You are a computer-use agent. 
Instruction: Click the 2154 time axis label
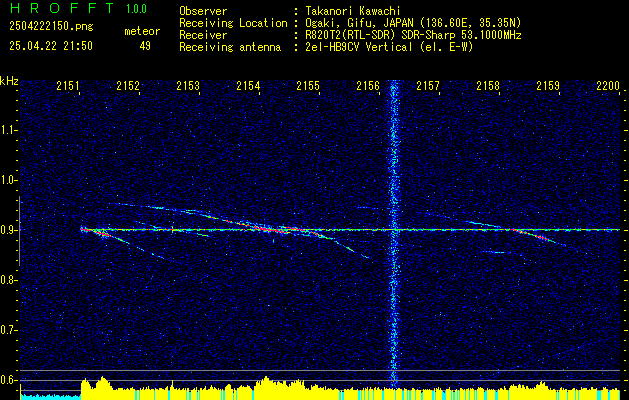pyautogui.click(x=248, y=86)
